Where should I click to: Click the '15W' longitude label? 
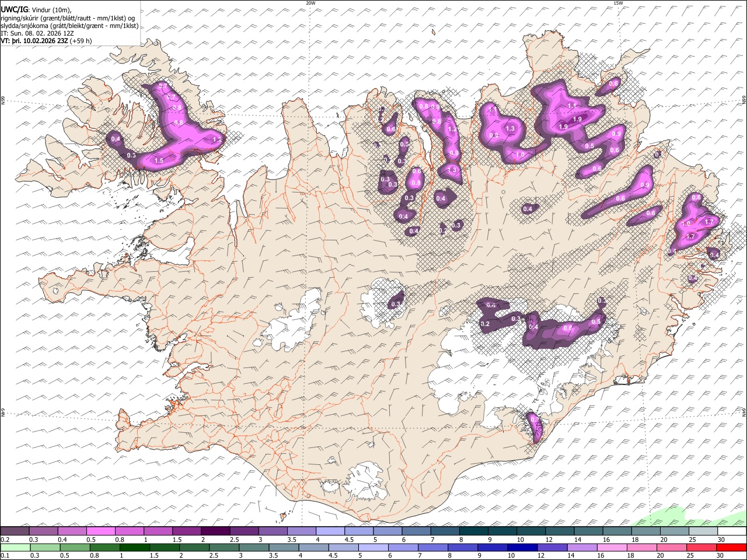pyautogui.click(x=617, y=3)
